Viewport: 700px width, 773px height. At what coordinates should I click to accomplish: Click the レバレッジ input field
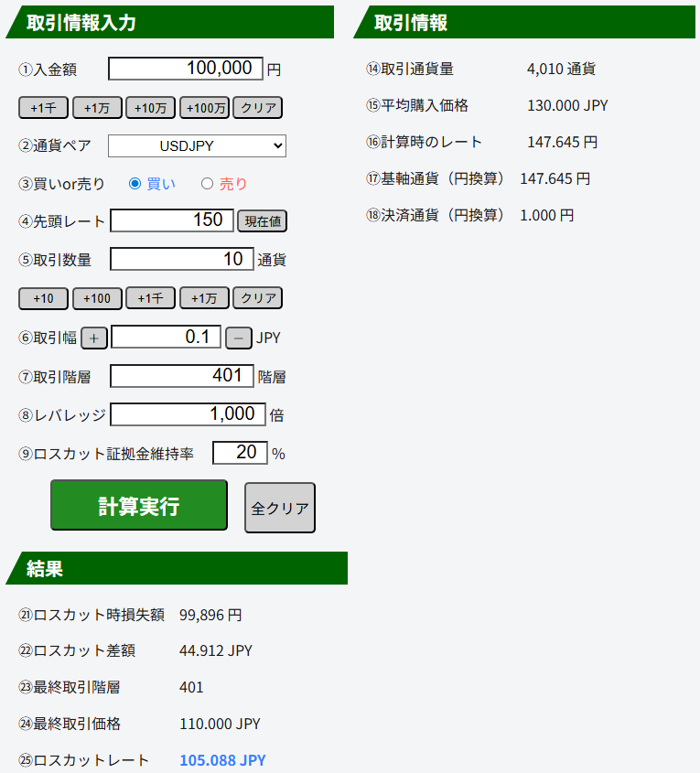[188, 414]
